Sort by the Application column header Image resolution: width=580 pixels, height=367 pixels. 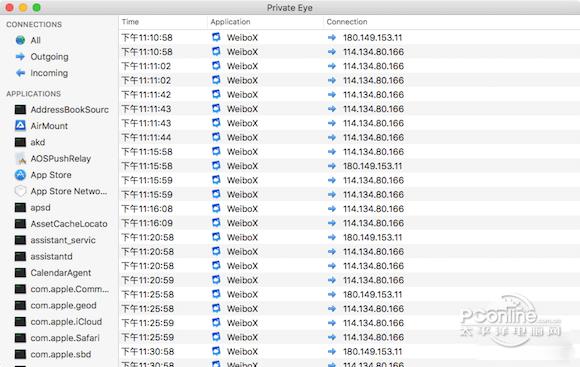(230, 22)
